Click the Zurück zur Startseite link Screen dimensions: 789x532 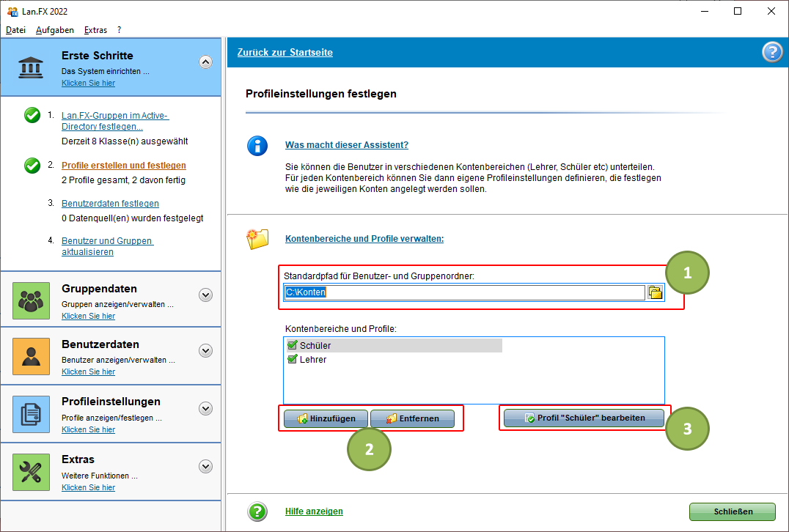coord(285,53)
